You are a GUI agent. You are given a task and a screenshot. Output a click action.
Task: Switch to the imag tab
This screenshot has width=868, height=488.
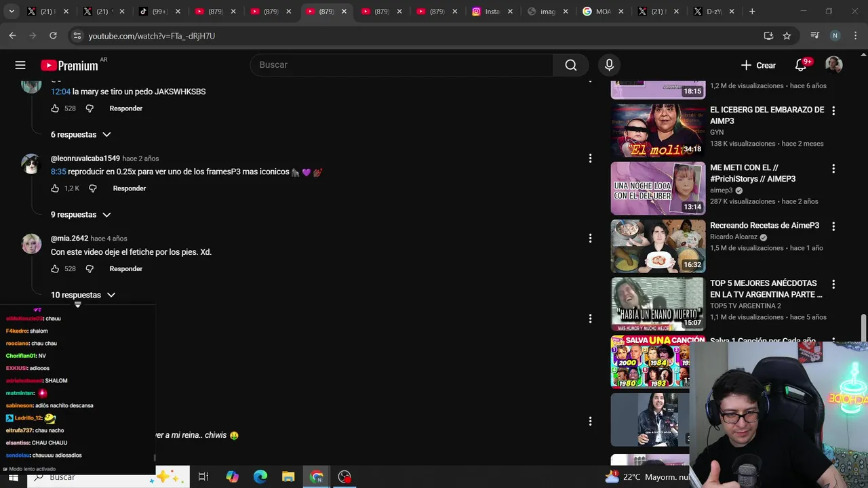coord(547,12)
